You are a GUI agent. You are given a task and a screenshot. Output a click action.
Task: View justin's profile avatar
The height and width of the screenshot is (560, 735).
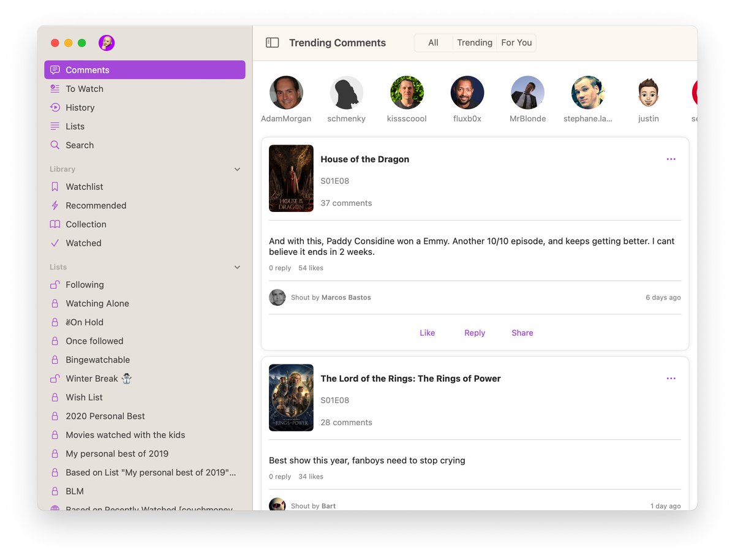point(649,93)
